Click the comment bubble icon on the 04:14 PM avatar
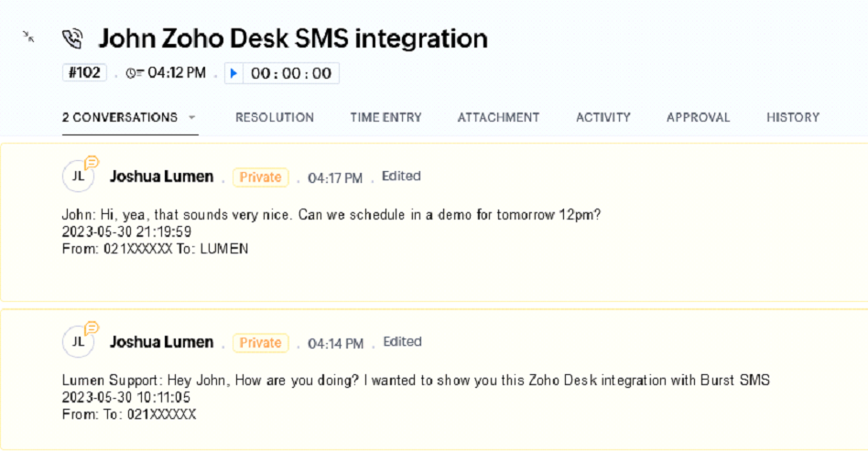Image resolution: width=868 pixels, height=451 pixels. (x=92, y=328)
